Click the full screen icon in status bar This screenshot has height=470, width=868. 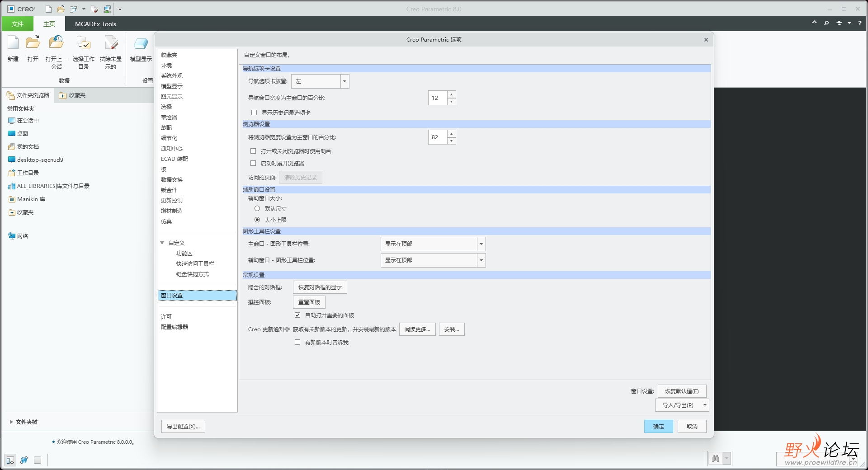[x=38, y=460]
